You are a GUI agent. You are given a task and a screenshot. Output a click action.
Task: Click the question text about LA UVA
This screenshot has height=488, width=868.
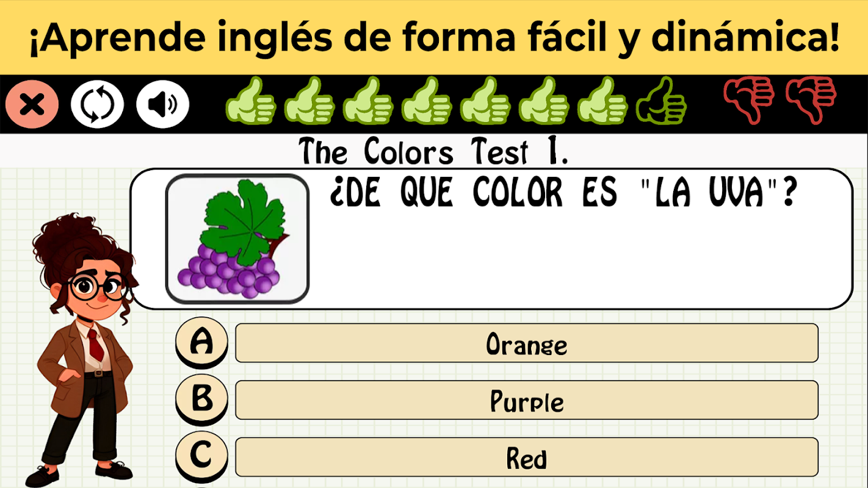[563, 194]
